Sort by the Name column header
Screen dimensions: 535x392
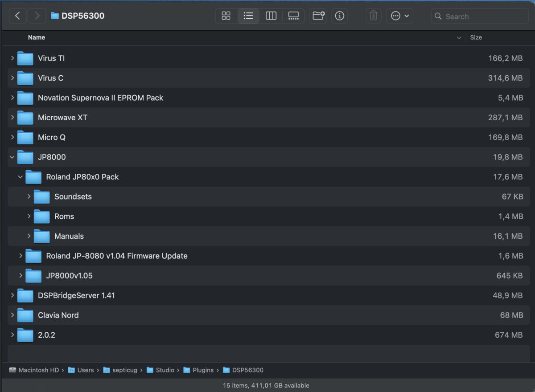[x=37, y=37]
